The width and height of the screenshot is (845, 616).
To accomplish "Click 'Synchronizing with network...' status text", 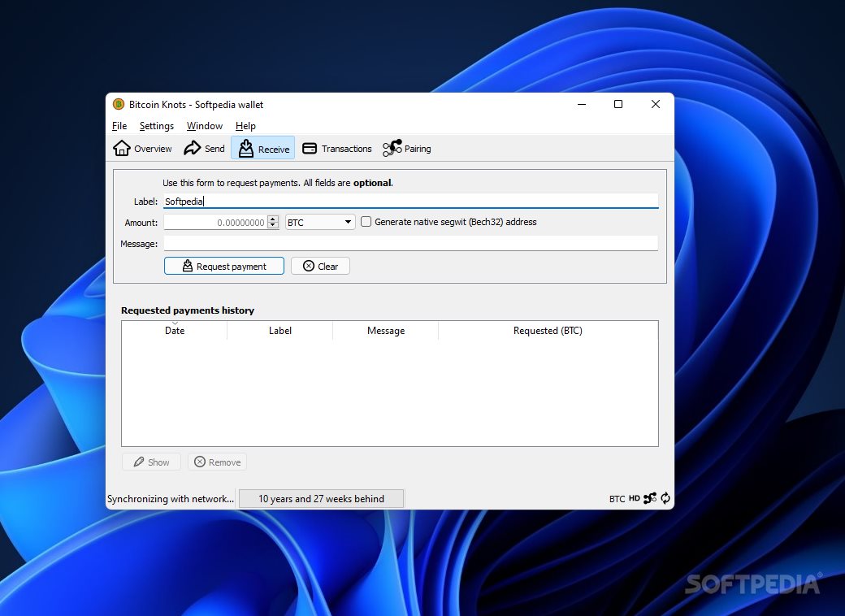I will point(171,499).
